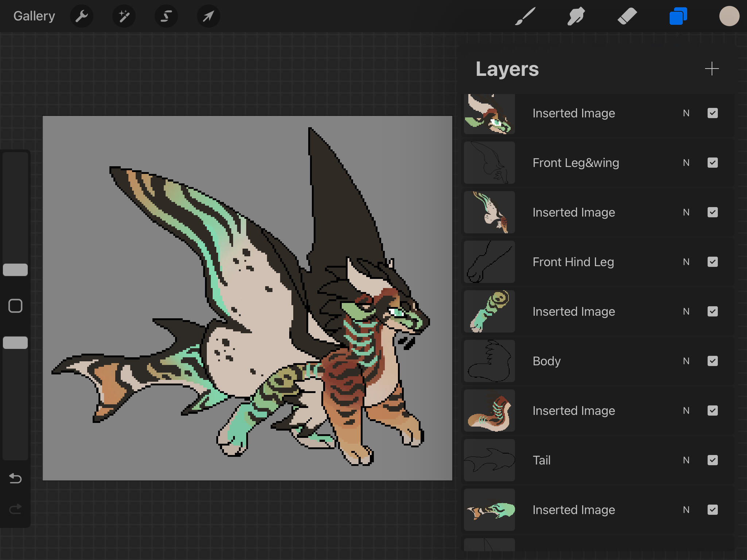The width and height of the screenshot is (747, 560).
Task: Close the Layers panel icon
Action: pos(678,16)
